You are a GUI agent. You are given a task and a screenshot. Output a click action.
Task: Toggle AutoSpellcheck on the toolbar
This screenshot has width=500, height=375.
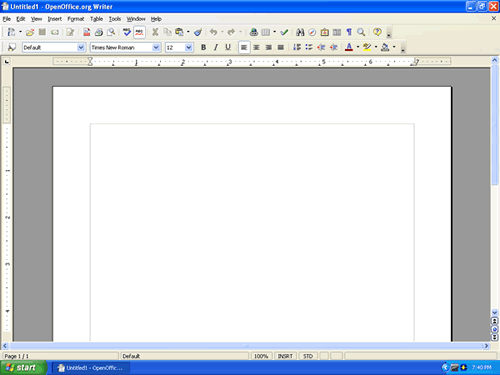[x=139, y=32]
